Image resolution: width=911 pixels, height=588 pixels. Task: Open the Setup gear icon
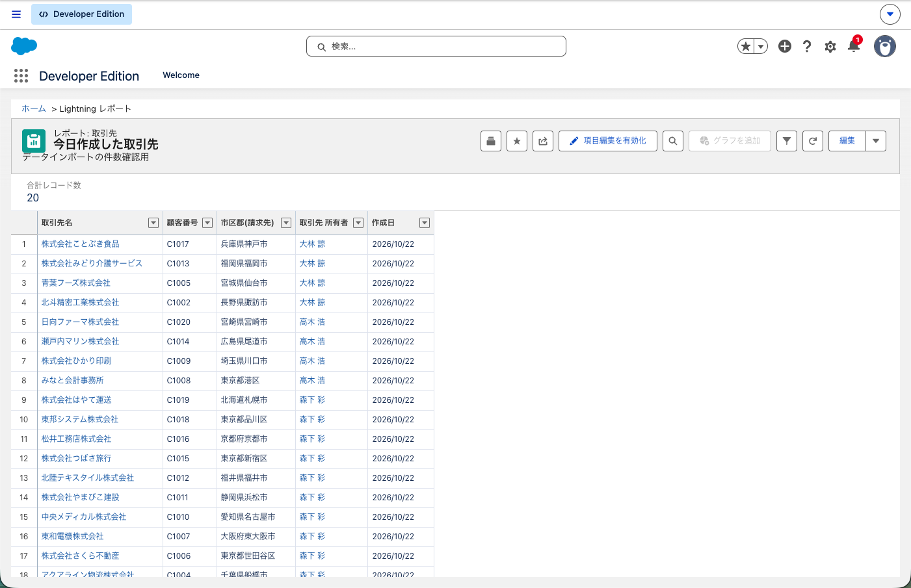pyautogui.click(x=830, y=46)
